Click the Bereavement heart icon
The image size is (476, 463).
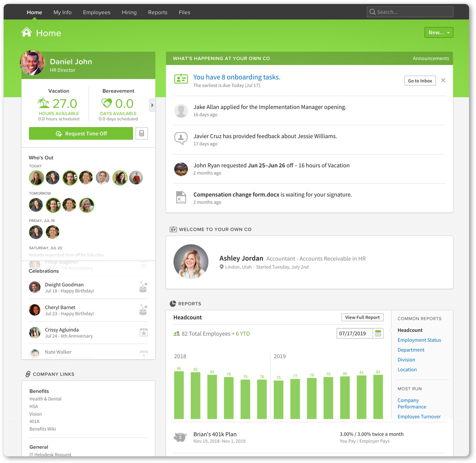click(x=107, y=103)
